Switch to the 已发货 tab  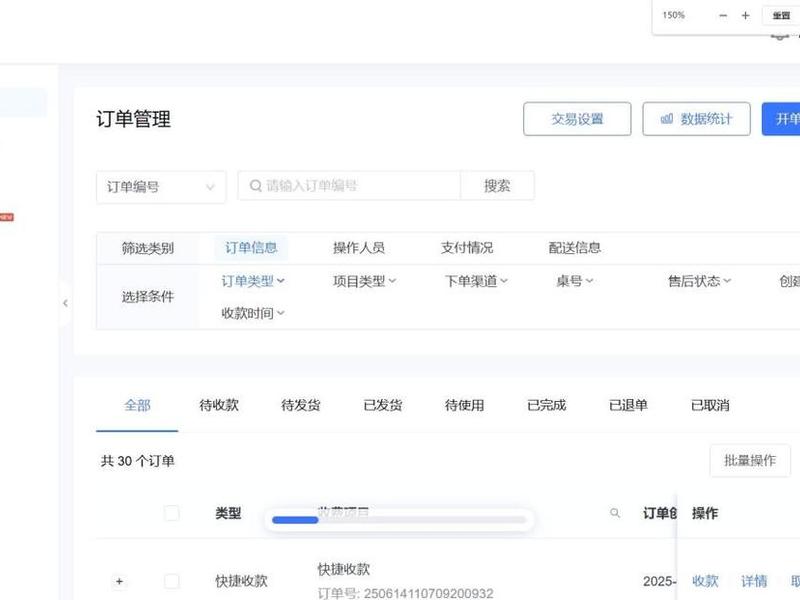tap(383, 406)
